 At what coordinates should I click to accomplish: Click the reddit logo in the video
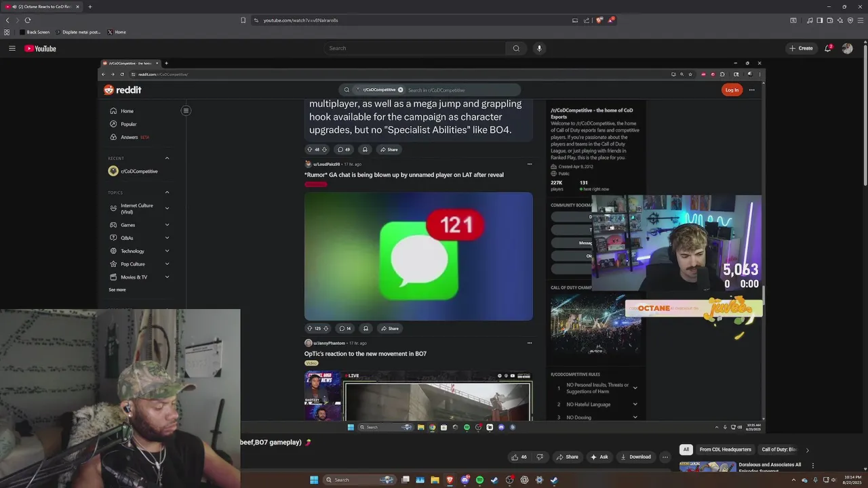[122, 89]
